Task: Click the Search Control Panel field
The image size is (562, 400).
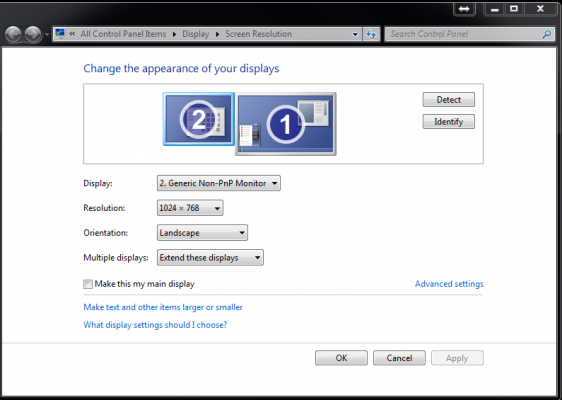Action: (x=464, y=34)
